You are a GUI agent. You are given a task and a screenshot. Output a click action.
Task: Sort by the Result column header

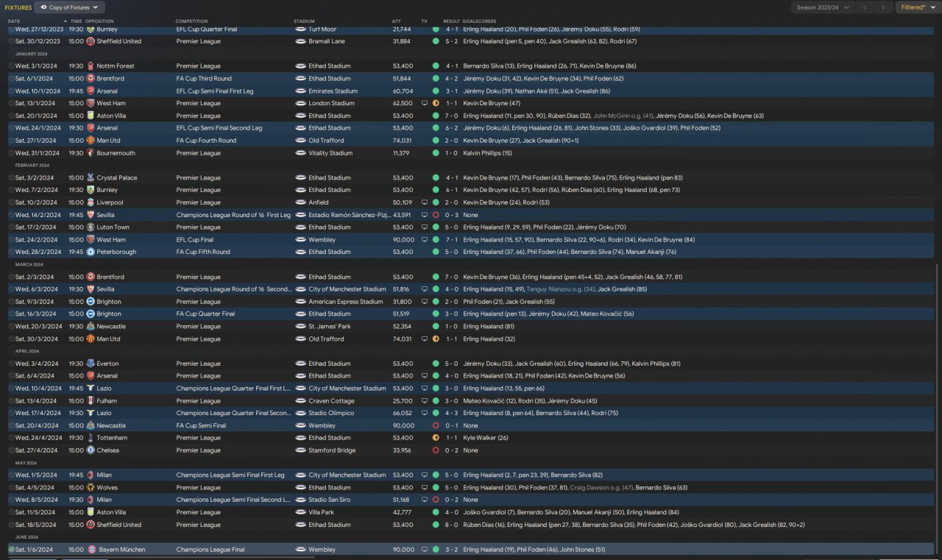pos(452,21)
